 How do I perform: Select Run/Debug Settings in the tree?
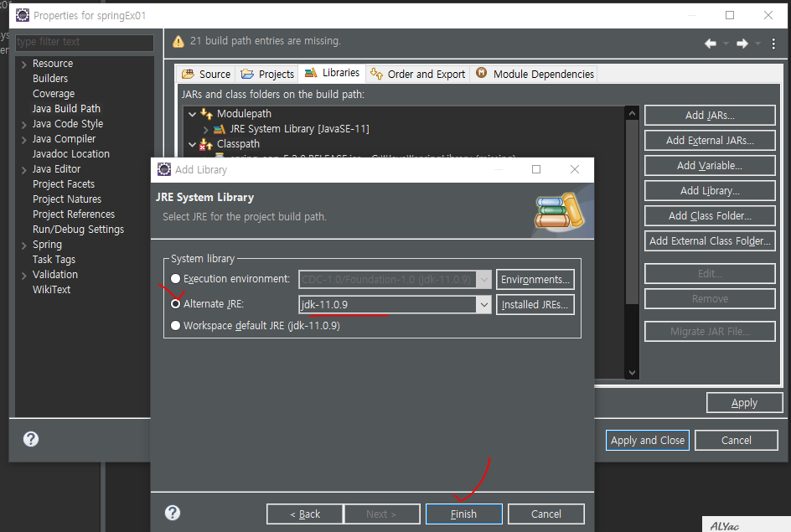coord(78,230)
